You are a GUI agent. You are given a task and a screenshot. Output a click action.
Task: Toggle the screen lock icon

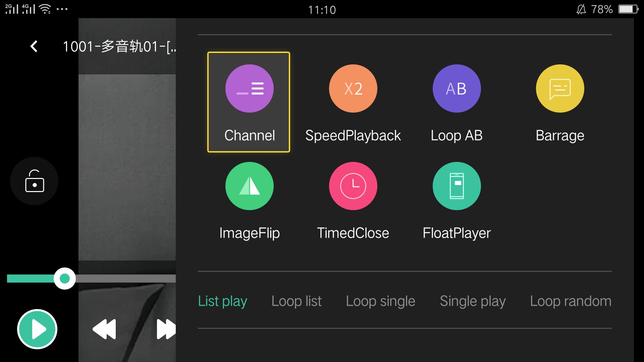(x=34, y=181)
